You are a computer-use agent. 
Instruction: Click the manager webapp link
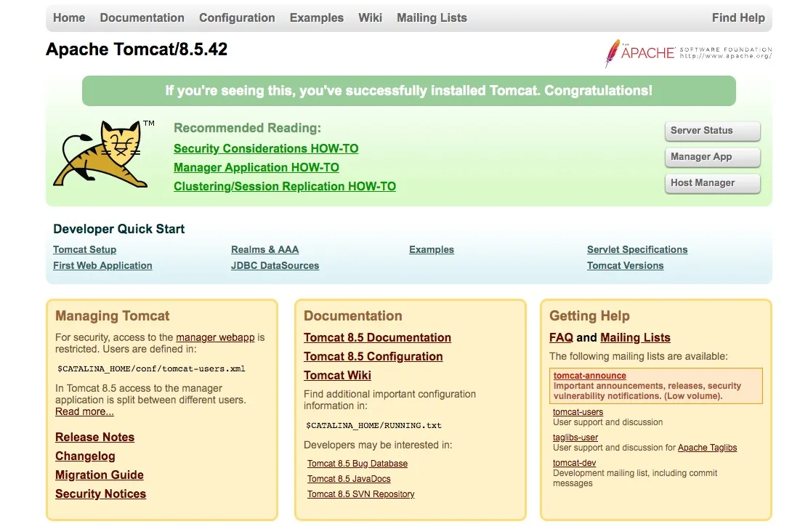215,337
